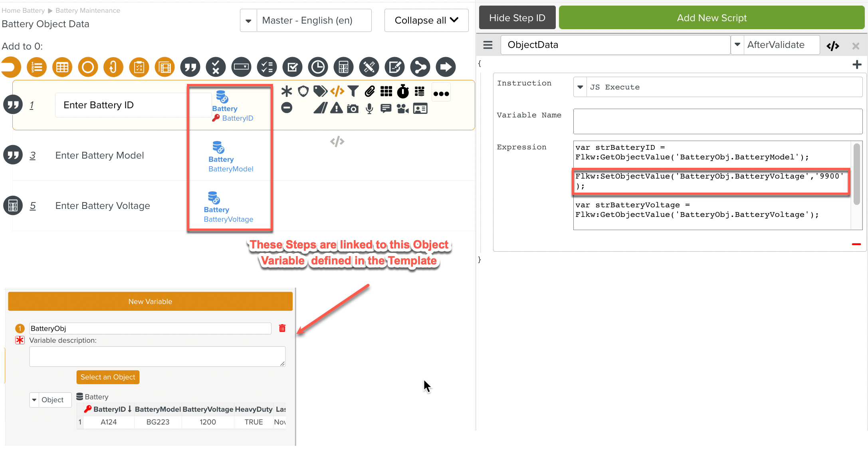Toggle the red asterisk next to Variable description
The width and height of the screenshot is (868, 453).
20,340
